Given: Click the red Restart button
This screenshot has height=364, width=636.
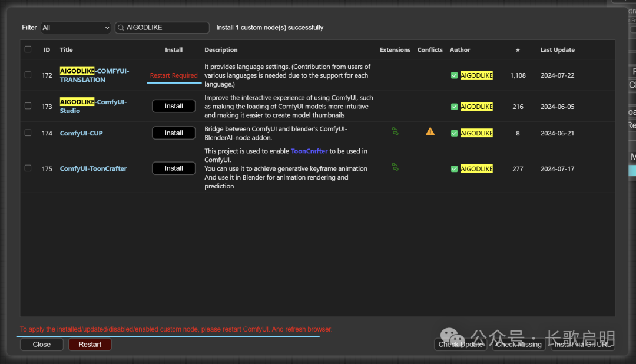Looking at the screenshot, I should click(90, 344).
